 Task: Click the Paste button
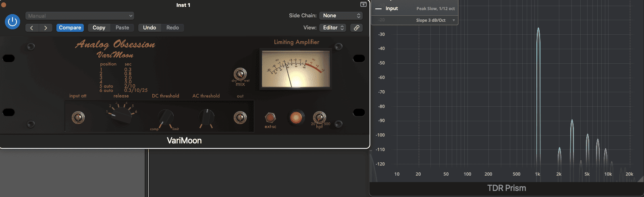122,28
